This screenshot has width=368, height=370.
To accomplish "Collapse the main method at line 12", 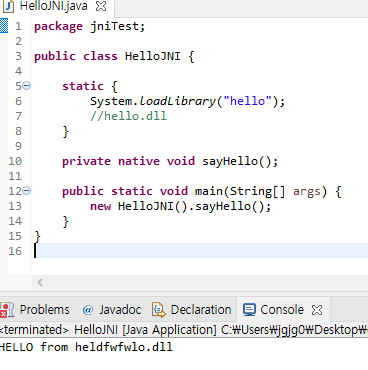I will tap(27, 191).
